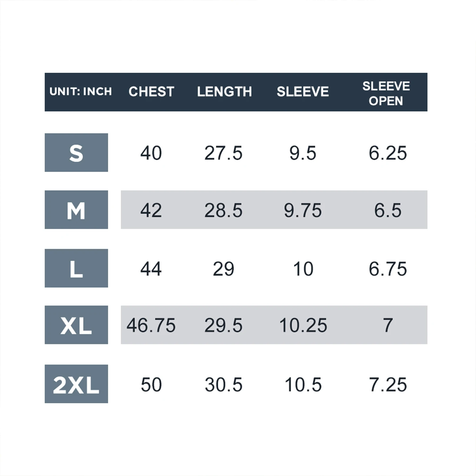Image resolution: width=476 pixels, height=476 pixels.
Task: Click chest value 50 for 2XL
Action: coord(151,385)
